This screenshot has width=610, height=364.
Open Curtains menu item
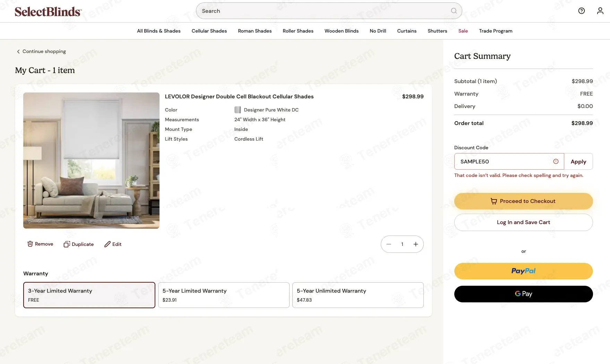point(407,31)
